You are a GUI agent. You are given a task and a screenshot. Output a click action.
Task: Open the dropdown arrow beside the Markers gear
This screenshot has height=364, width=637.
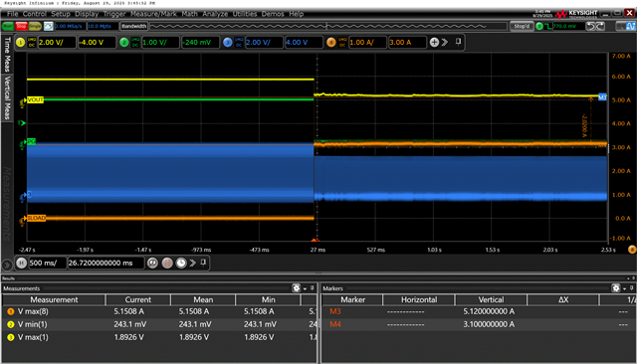[624, 289]
